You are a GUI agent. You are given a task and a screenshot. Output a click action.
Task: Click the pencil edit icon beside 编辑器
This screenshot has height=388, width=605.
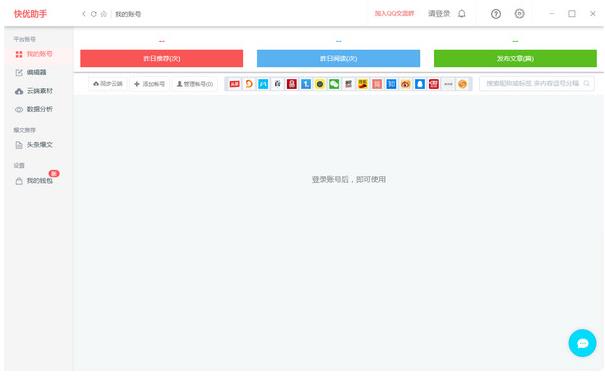tap(19, 73)
